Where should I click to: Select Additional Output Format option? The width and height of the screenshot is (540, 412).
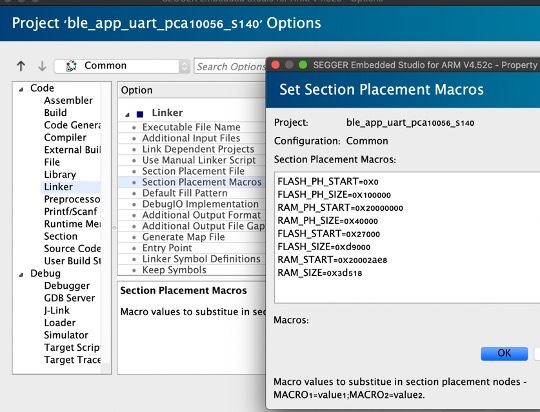(x=201, y=215)
